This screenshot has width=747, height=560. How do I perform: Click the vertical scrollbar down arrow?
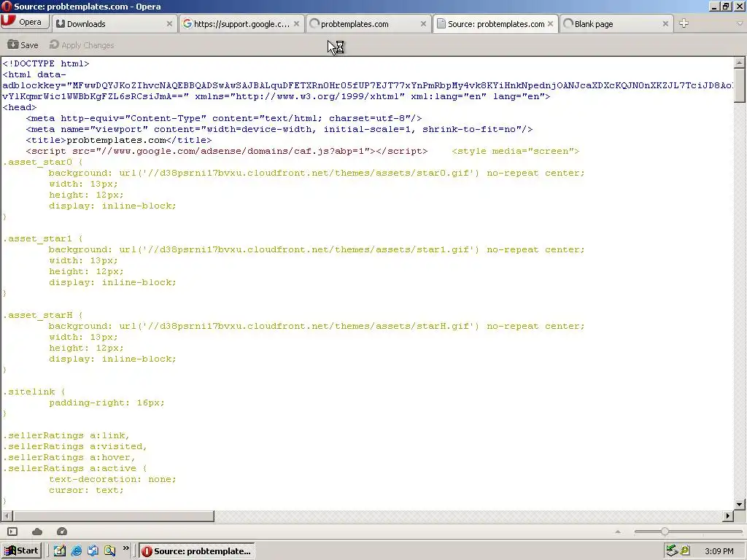point(740,505)
